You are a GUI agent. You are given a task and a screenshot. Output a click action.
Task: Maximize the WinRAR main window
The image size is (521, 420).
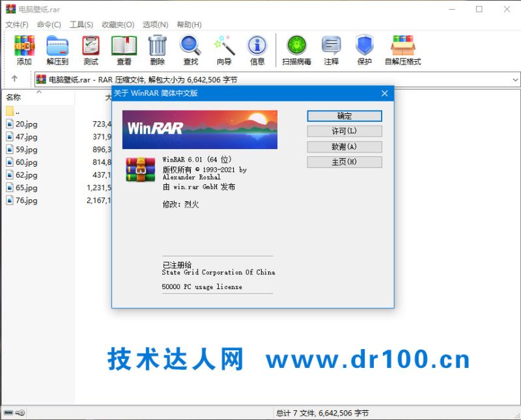point(479,9)
